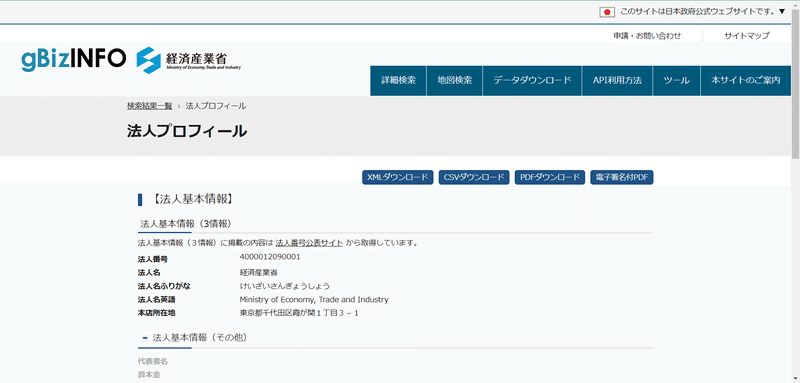Click the 代表者名 label
Screen dimensions: 800x383
click(153, 362)
